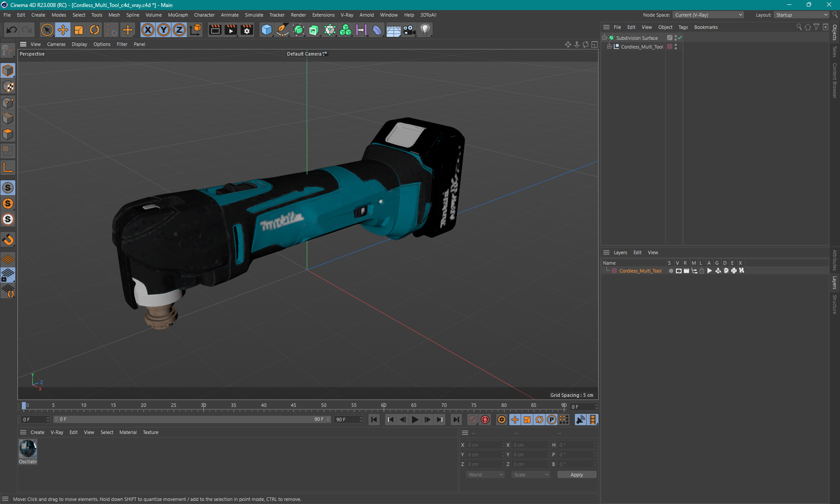Activate the Rotate tool in top toolbar
Screen dimensions: 840x504
pos(94,30)
